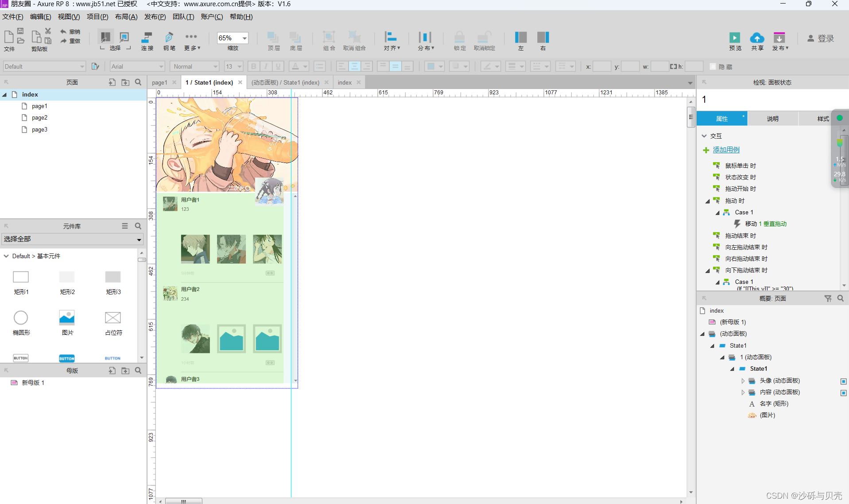Select 新母版 1 in Masters panel
Screen dimensions: 849x504
coord(33,383)
